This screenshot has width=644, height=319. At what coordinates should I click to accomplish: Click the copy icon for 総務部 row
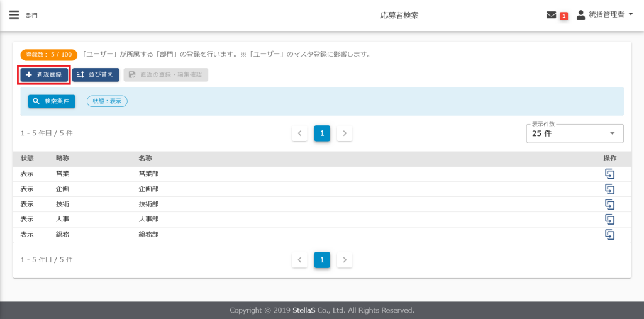point(609,234)
